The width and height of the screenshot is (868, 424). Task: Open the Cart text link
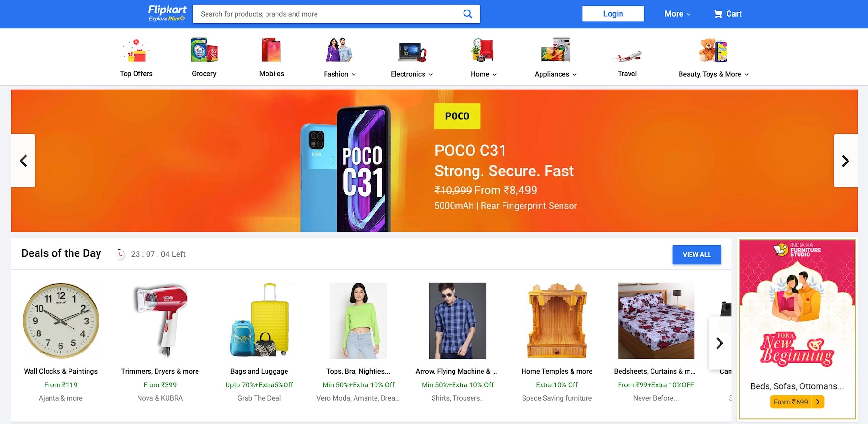click(x=734, y=14)
